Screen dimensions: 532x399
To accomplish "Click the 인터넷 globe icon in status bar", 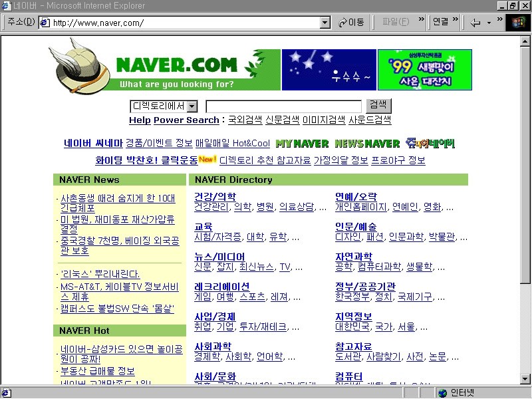I will [x=443, y=392].
